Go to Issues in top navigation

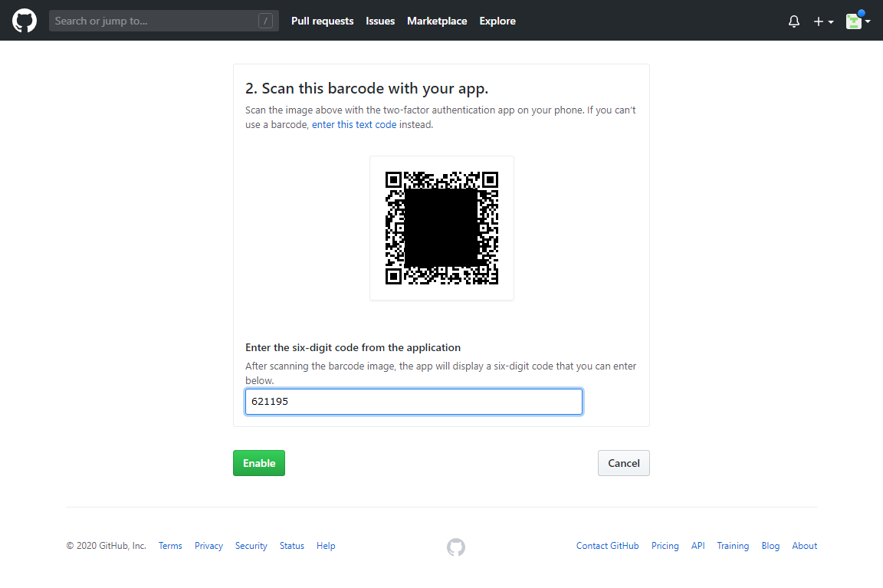(380, 21)
